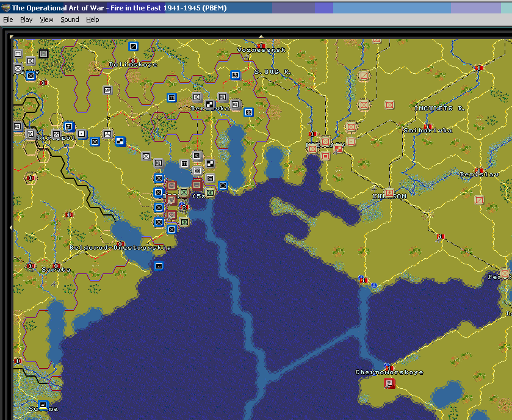Open the Play menu
This screenshot has width=512, height=420.
point(26,20)
